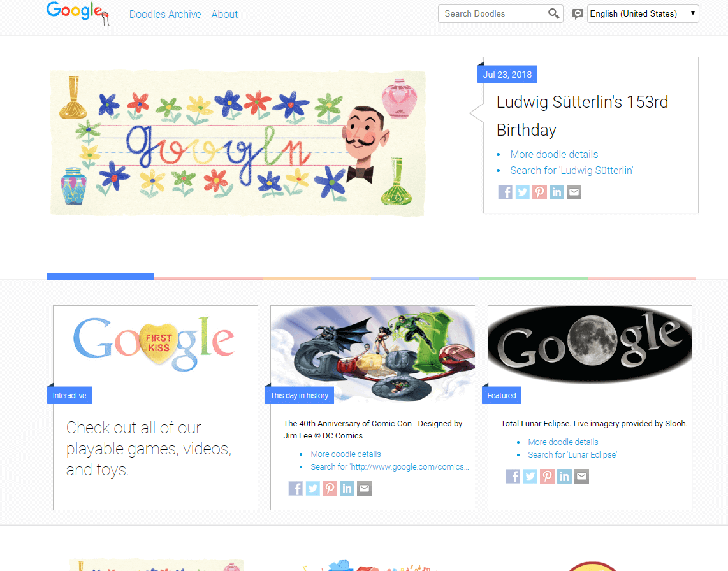The height and width of the screenshot is (571, 728).
Task: Share Lunar Eclipse doodle on Twitter
Action: (530, 476)
